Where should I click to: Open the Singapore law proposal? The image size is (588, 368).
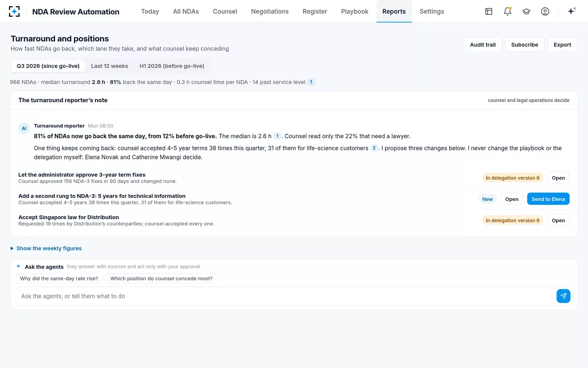558,220
